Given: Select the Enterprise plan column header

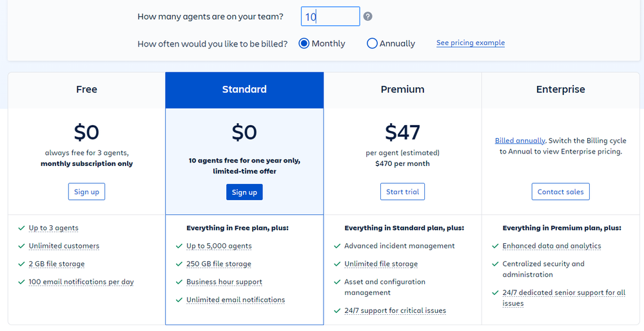Looking at the screenshot, I should 560,90.
